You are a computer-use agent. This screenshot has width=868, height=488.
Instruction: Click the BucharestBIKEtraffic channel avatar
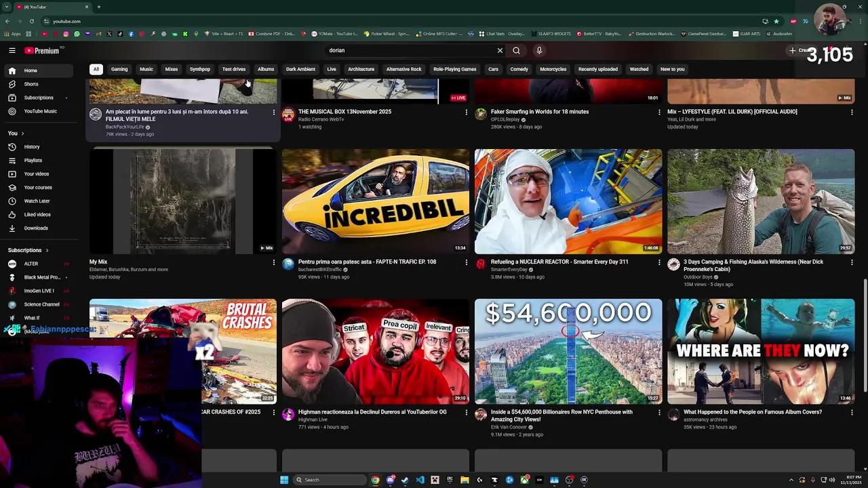[x=288, y=264]
